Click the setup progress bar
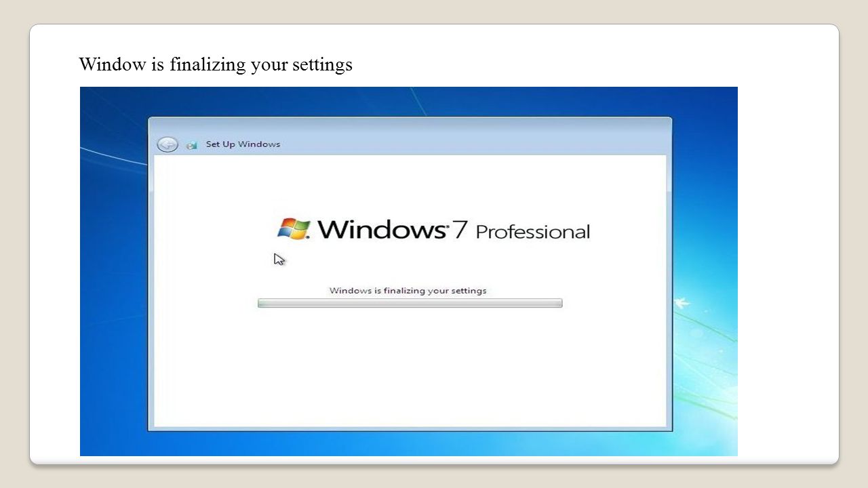Screen dimensions: 868x488 click(410, 303)
